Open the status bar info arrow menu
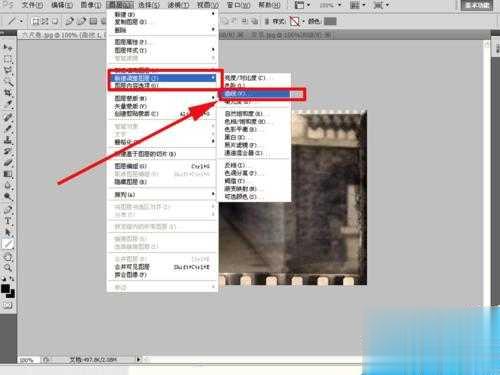 coord(138,359)
